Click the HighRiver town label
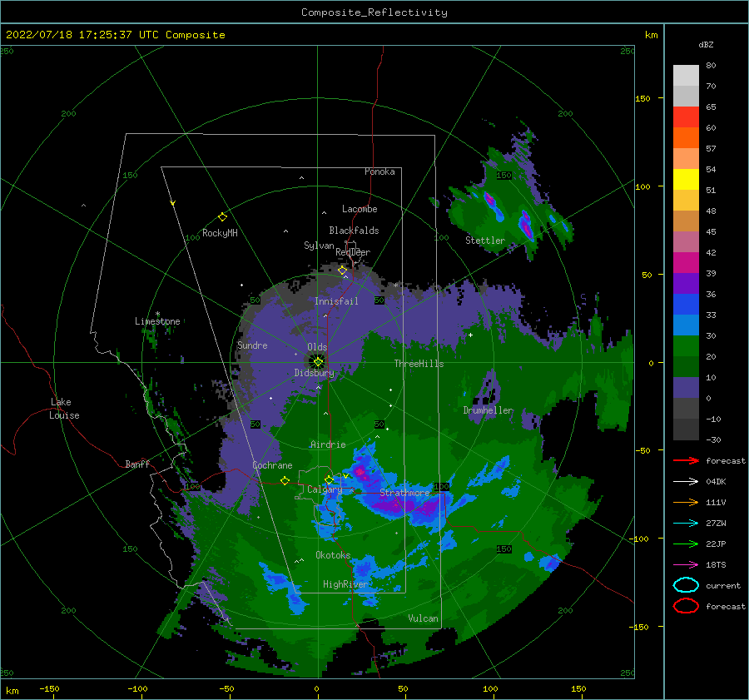The image size is (749, 700). click(345, 584)
